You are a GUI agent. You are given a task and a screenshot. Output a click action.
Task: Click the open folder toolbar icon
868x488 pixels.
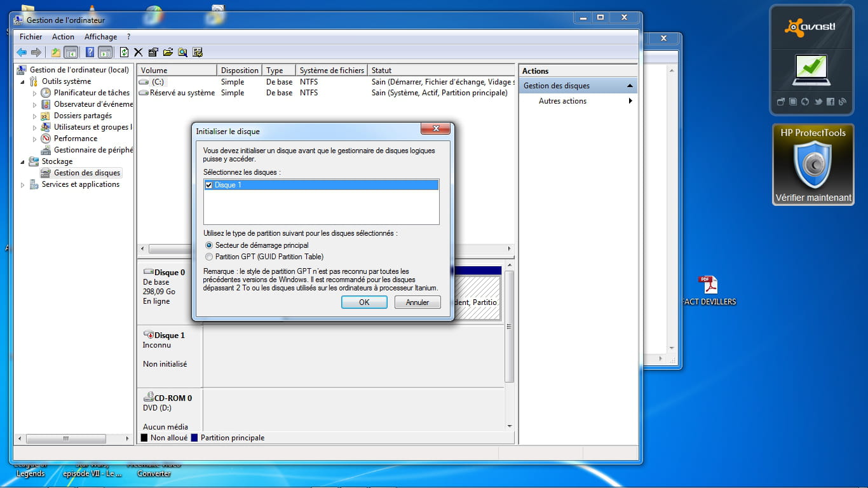[168, 52]
